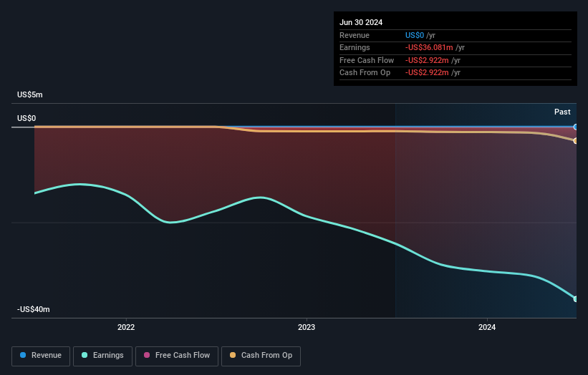Click the Revenue row label in tooltip

coord(355,35)
